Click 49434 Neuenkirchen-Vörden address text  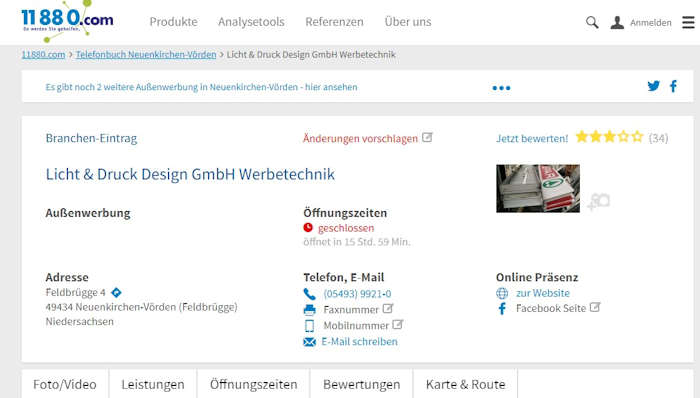(142, 307)
